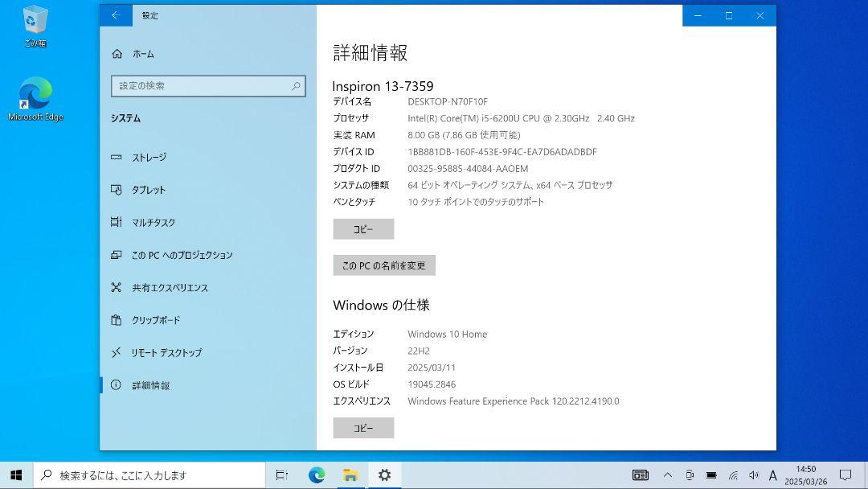Image resolution: width=868 pixels, height=489 pixels.
Task: Open the volume speaker tray icon
Action: click(753, 475)
